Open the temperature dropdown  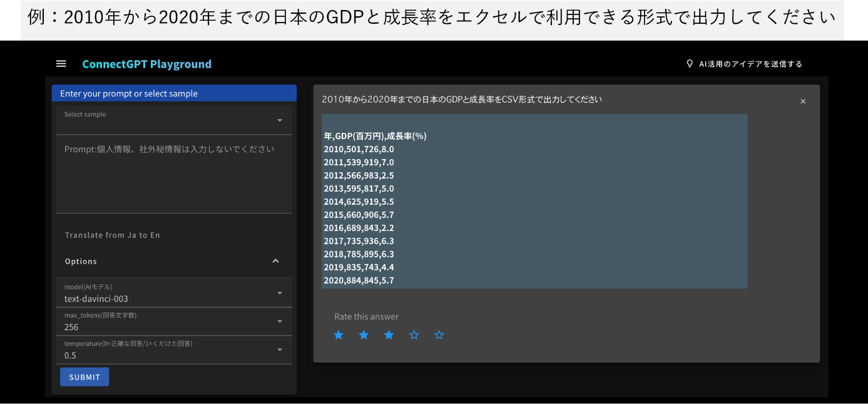(278, 350)
